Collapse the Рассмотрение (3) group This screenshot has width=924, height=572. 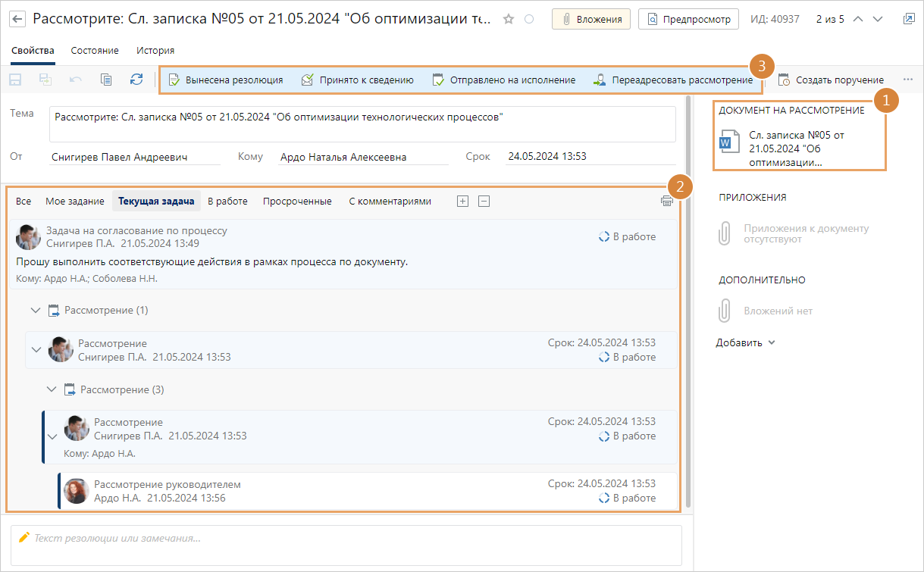(x=51, y=389)
